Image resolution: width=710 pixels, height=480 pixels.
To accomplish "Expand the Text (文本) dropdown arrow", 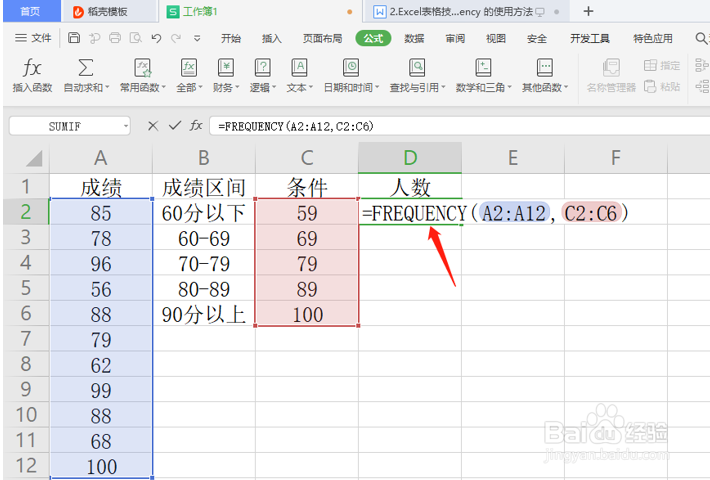I will click(x=311, y=87).
